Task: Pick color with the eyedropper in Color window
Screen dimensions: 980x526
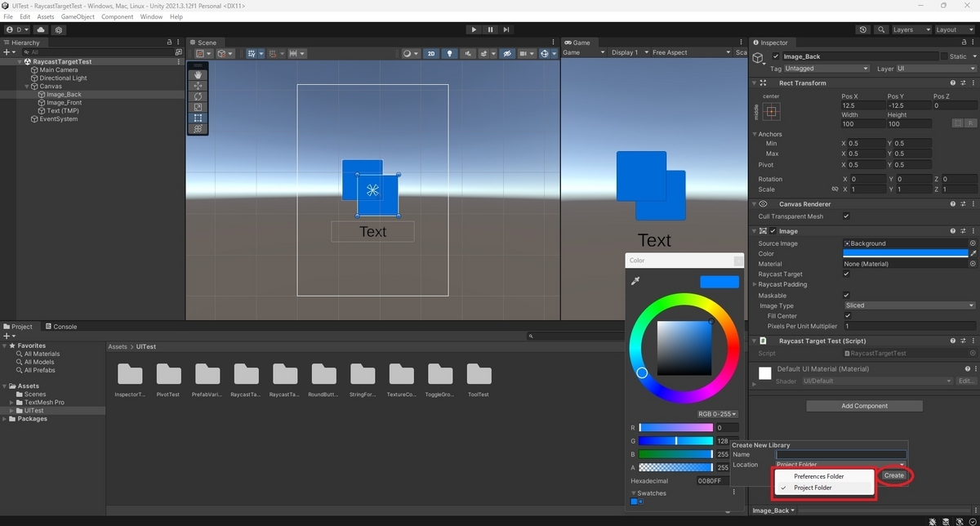Action: pos(635,281)
